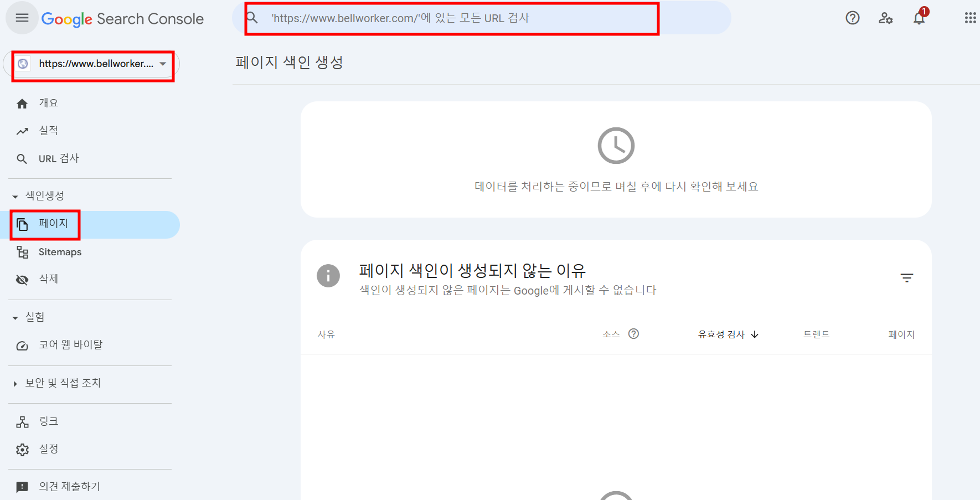Click the 페이지 column header in table
Image resolution: width=980 pixels, height=500 pixels.
(901, 334)
